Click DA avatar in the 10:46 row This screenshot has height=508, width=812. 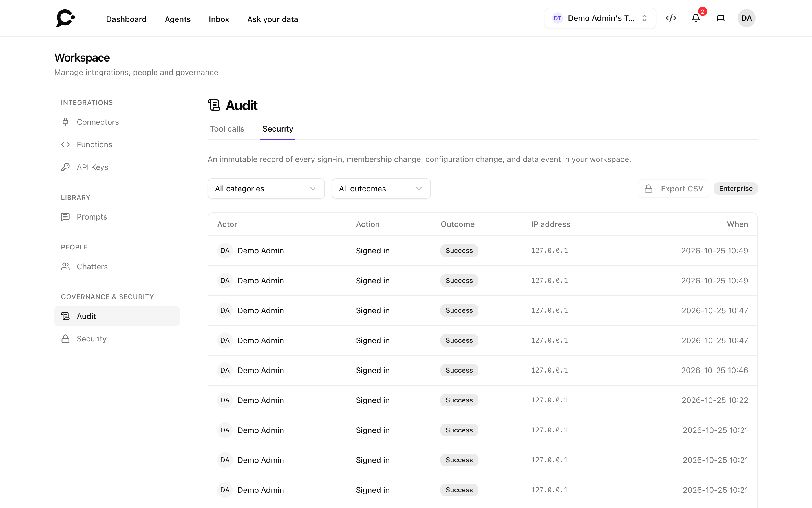tap(225, 370)
